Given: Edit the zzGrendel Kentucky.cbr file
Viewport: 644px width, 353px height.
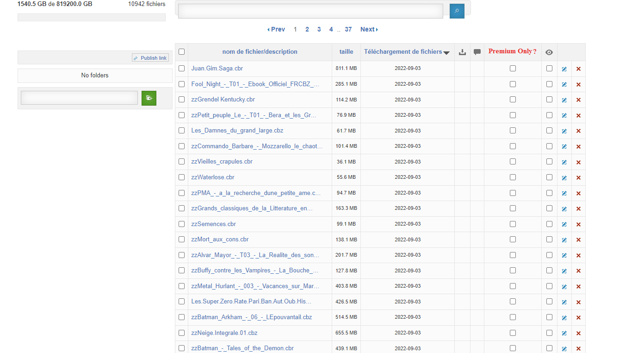Looking at the screenshot, I should [x=564, y=100].
